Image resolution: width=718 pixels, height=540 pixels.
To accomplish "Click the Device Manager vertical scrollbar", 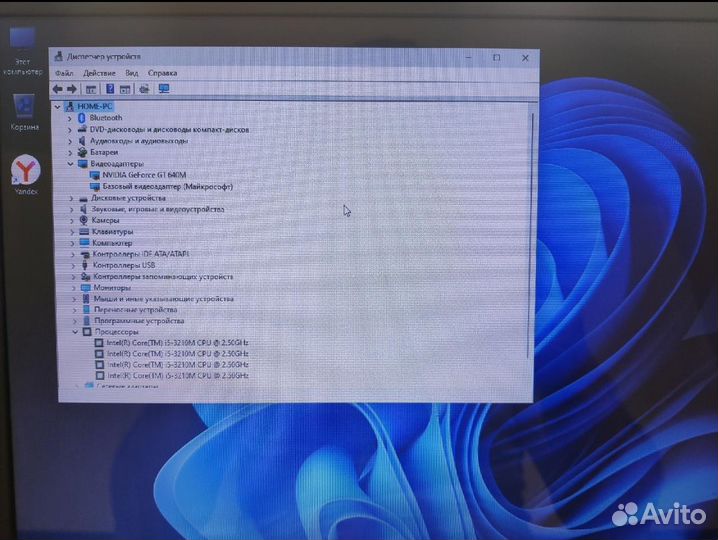I will 531,236.
